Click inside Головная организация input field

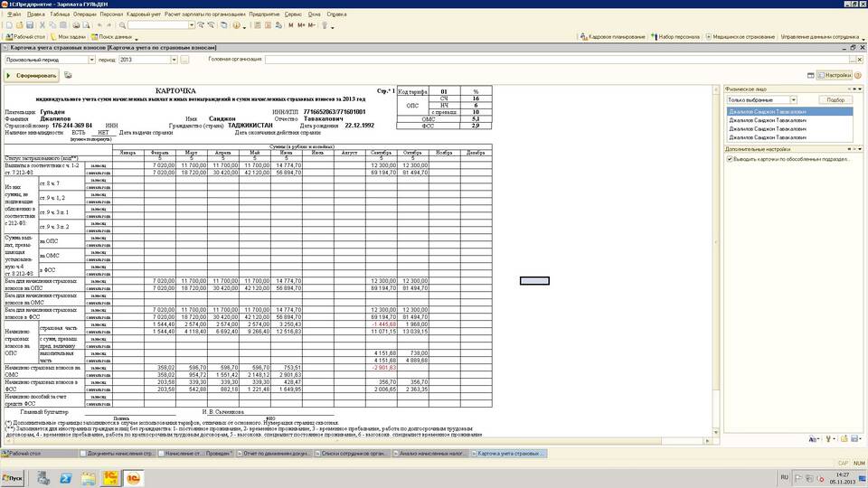point(558,60)
